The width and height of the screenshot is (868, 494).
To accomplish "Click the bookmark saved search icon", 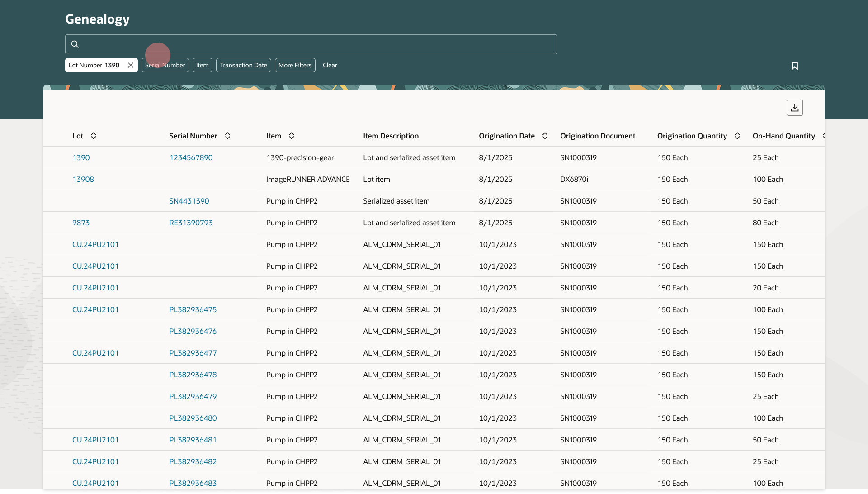I will [x=794, y=66].
